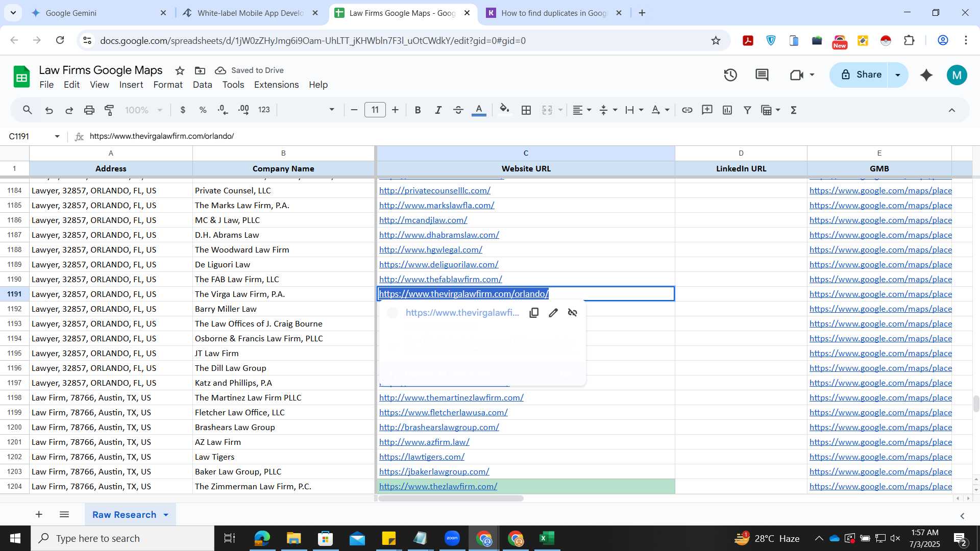Edit link pencil icon in popup
The image size is (980, 551).
pyautogui.click(x=553, y=313)
